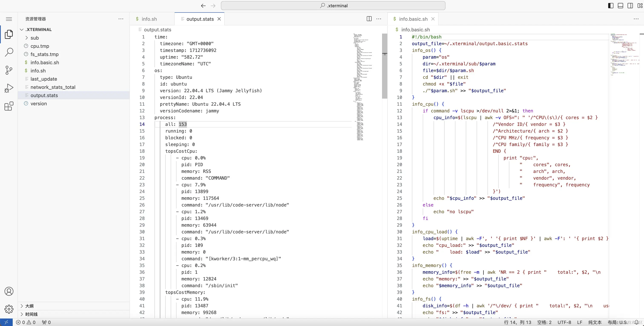Toggle the bottom panel visibility
This screenshot has width=644, height=326.
click(621, 5)
